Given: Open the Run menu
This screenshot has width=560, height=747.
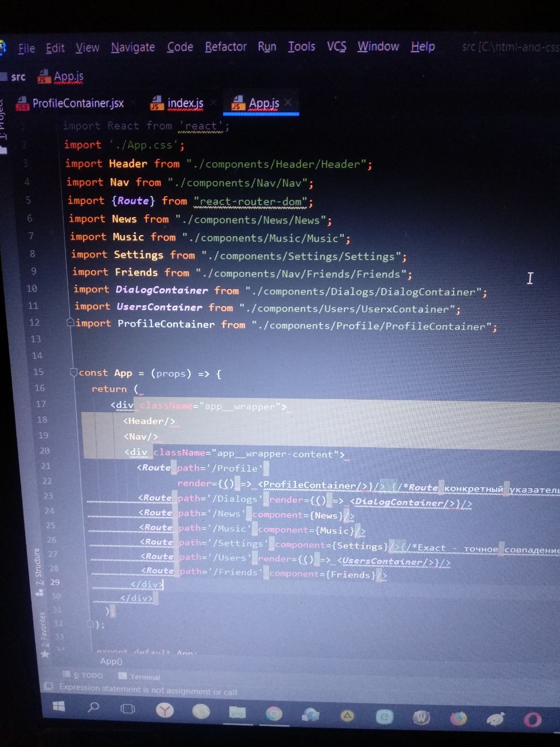Looking at the screenshot, I should (267, 47).
